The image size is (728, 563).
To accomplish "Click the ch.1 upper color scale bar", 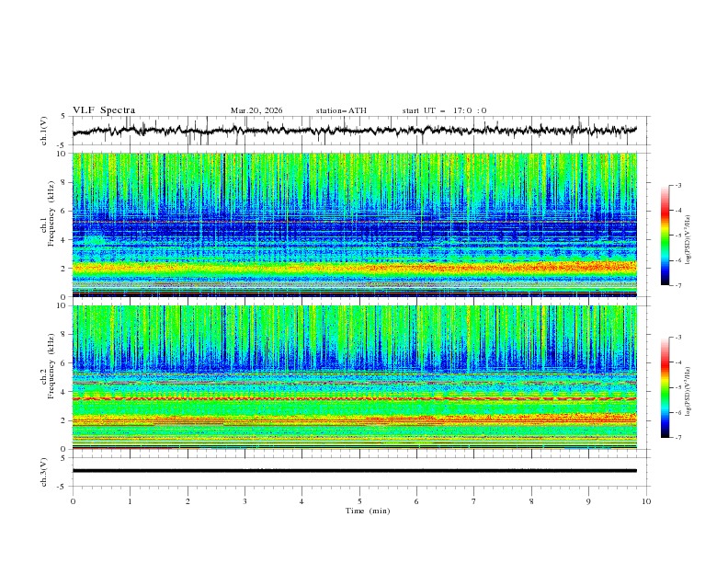I will pos(665,235).
